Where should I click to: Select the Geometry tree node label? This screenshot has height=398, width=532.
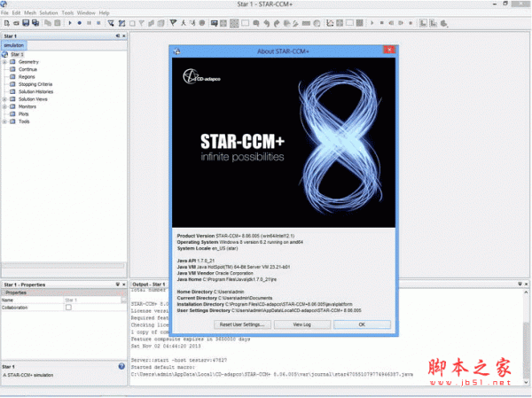(29, 62)
